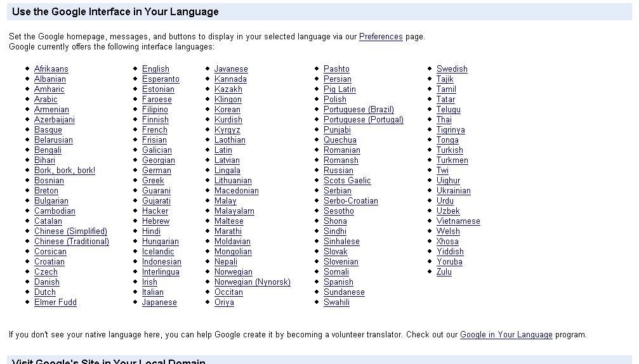Image resolution: width=639 pixels, height=364 pixels.
Task: Select Chinese (Simplified) language link
Action: [x=70, y=231]
